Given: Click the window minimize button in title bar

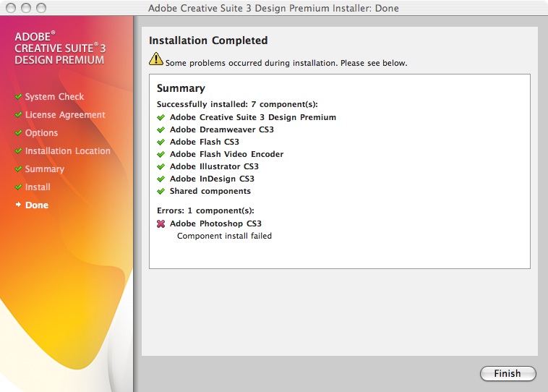Looking at the screenshot, I should point(26,8).
